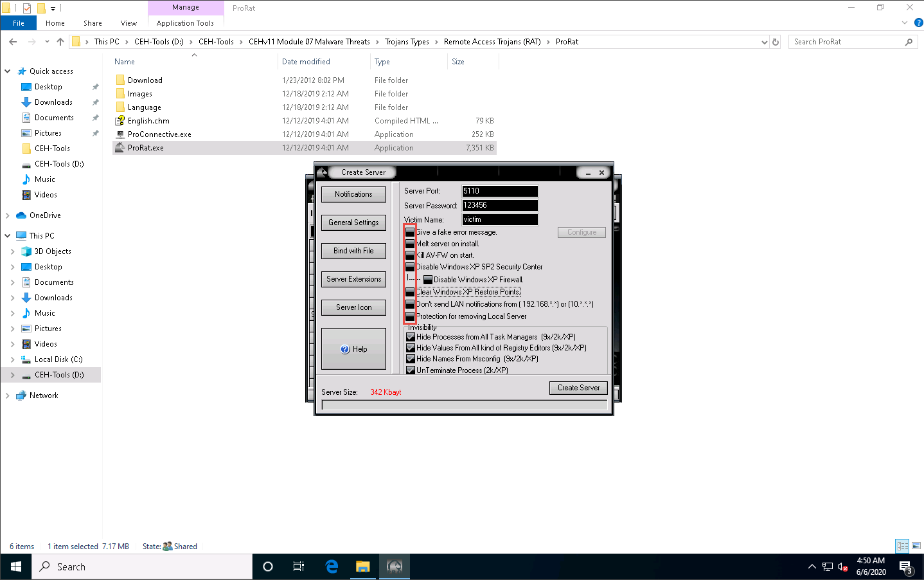Click OneDrive cloud icon in sidebar
This screenshot has width=924, height=580.
[21, 215]
